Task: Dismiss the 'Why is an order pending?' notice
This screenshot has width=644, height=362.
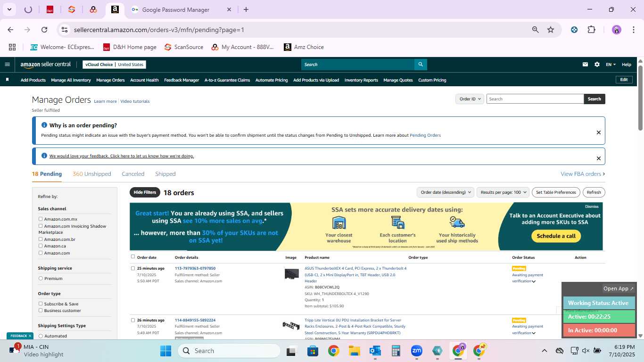Action: (599, 132)
